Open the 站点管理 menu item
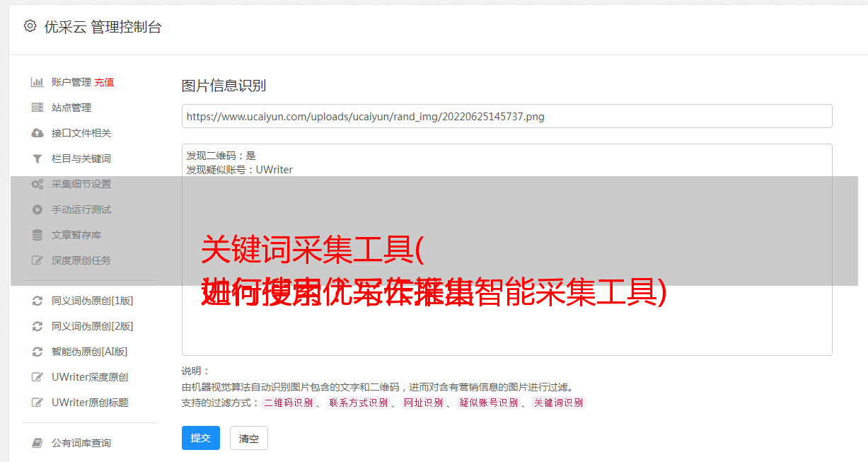 [x=71, y=108]
